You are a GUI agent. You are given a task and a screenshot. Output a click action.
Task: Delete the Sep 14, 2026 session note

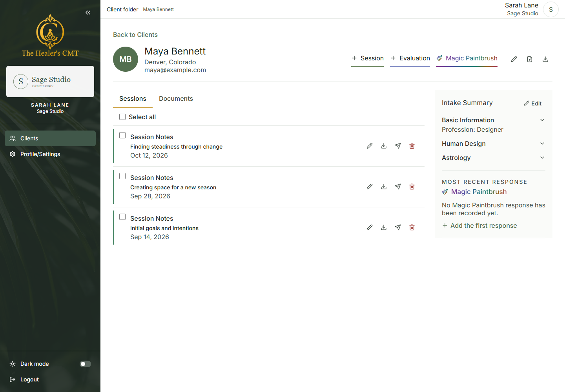(412, 227)
